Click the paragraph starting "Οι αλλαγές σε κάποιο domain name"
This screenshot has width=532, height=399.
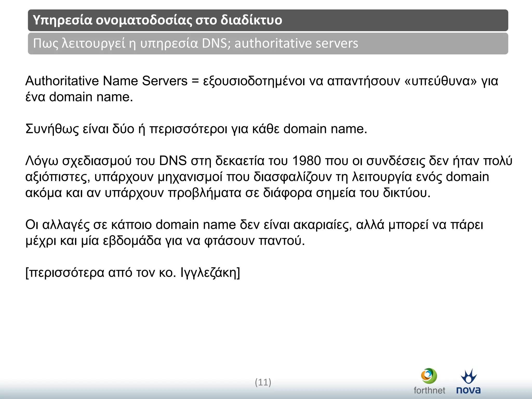tap(254, 232)
